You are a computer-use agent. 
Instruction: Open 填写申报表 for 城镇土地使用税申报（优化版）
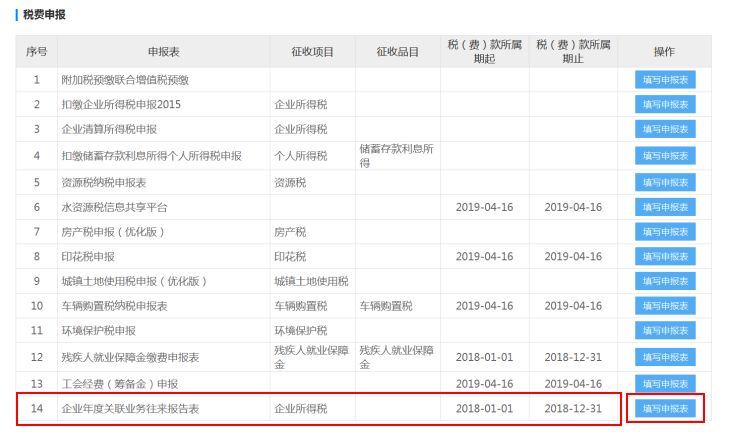pyautogui.click(x=665, y=281)
